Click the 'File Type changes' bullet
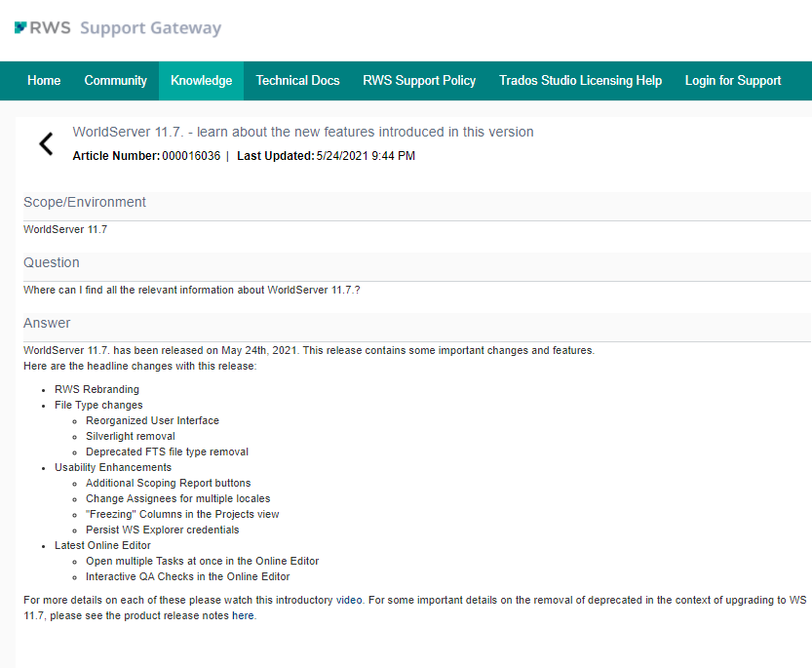 click(x=98, y=406)
